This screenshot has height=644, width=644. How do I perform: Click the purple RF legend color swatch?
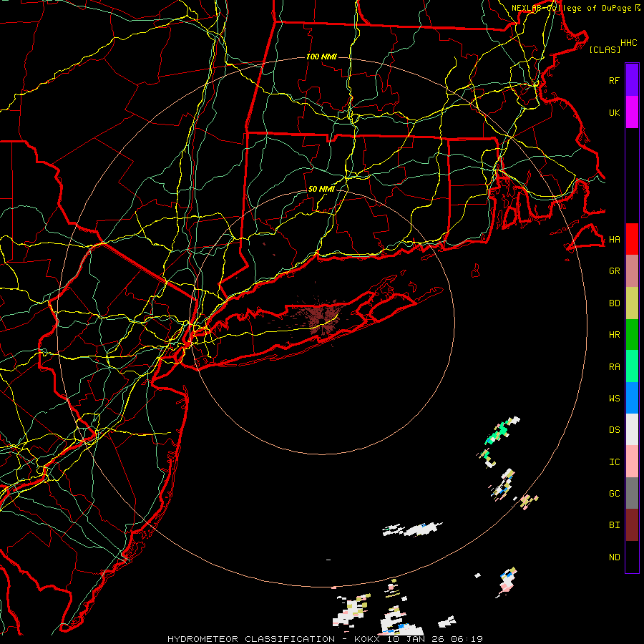(x=632, y=80)
